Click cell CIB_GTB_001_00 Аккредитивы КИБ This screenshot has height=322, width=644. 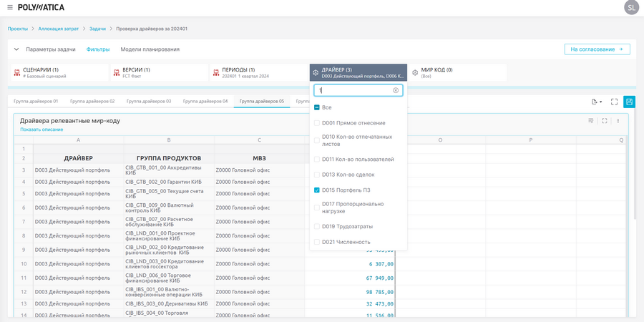click(169, 170)
